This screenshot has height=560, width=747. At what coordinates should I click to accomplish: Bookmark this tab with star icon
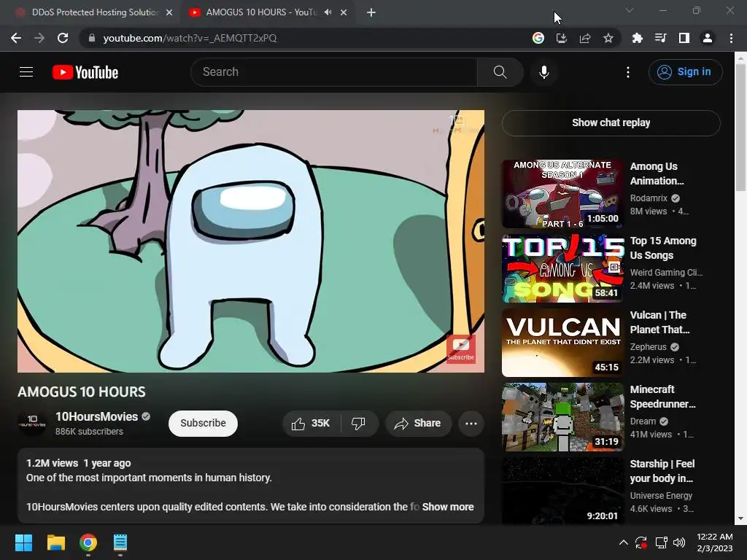(608, 38)
